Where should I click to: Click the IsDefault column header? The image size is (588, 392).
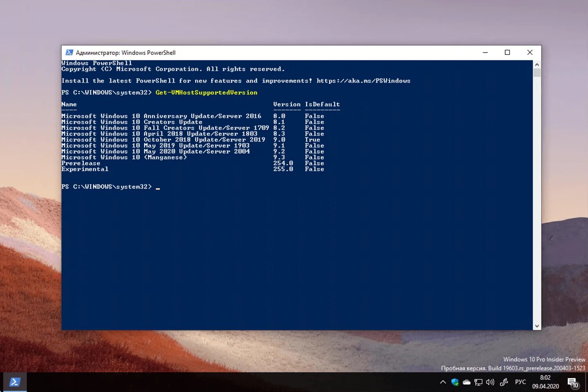322,104
